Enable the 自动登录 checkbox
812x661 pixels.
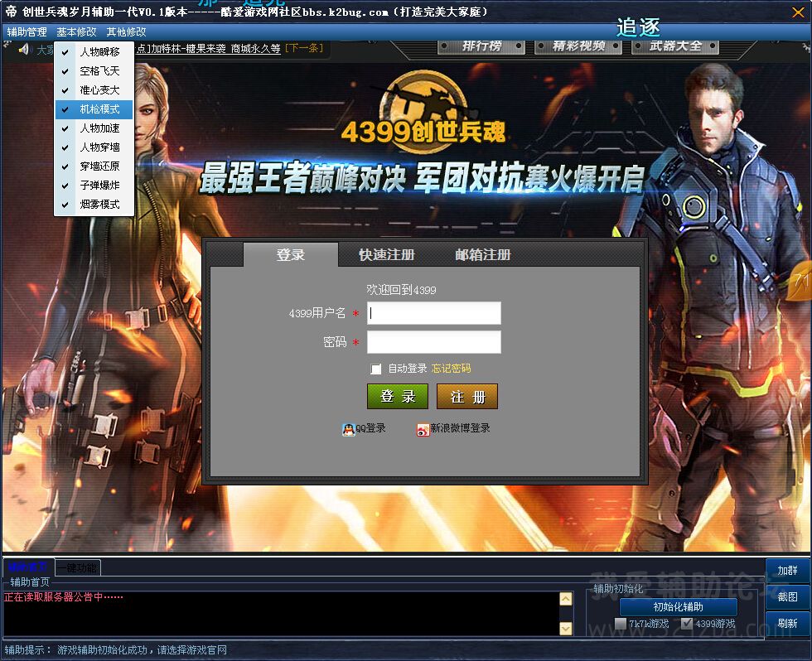376,369
